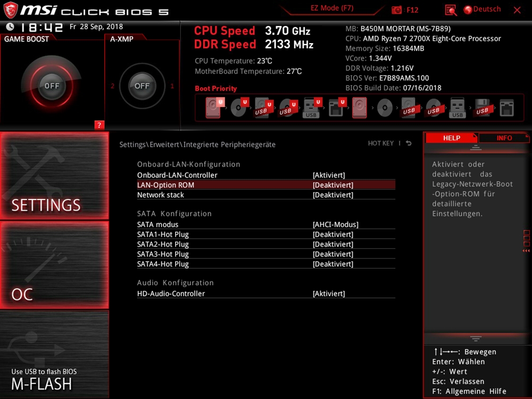Select the UEFI USB key boot icon
532x399 pixels.
pos(312,108)
